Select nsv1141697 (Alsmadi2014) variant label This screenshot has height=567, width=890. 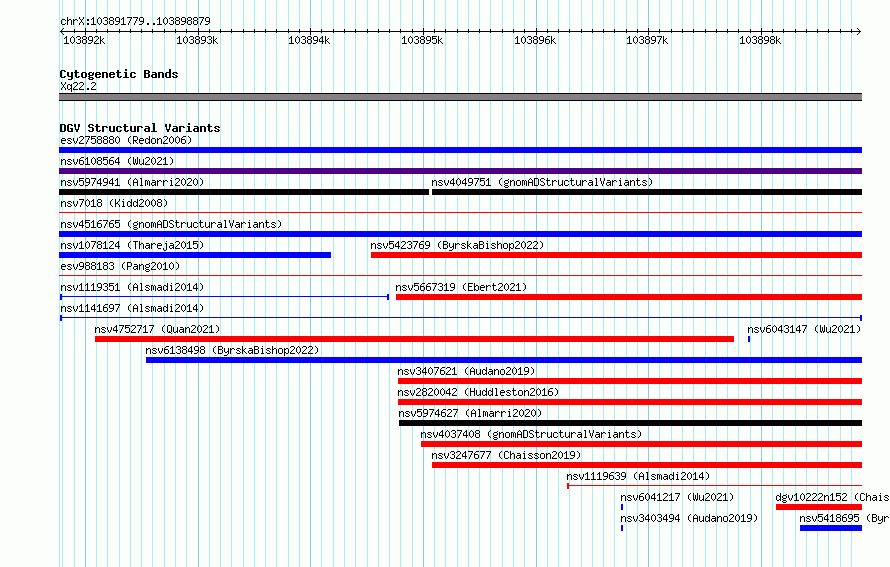(132, 308)
